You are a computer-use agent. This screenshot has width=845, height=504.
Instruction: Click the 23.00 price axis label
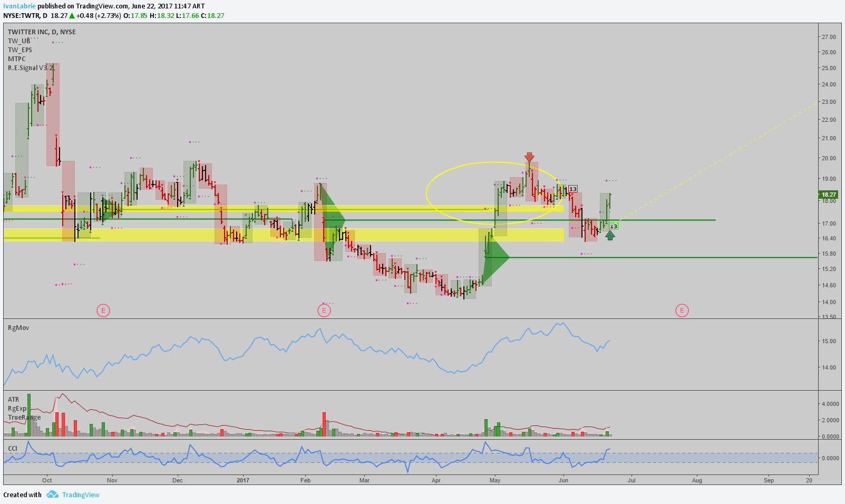[829, 102]
